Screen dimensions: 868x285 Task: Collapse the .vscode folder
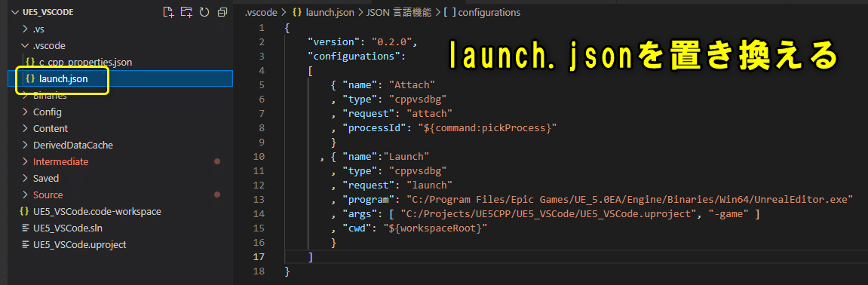click(x=24, y=45)
